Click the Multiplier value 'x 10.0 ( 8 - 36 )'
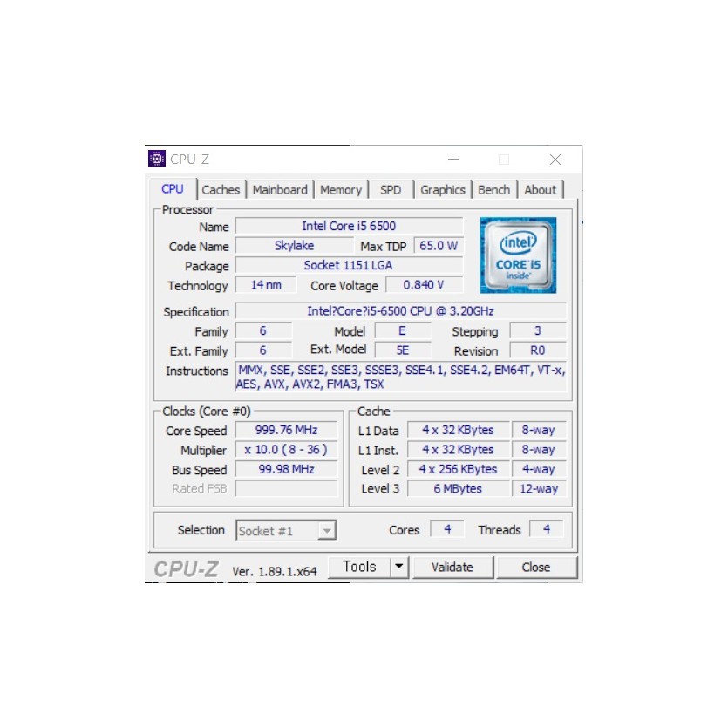Screen dimensions: 728x728 [287, 449]
